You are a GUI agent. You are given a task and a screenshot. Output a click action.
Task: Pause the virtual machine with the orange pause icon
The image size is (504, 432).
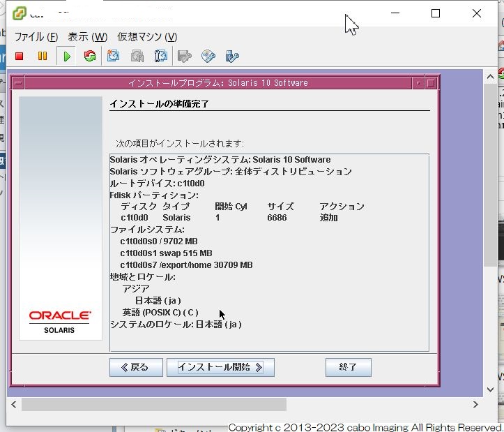click(x=43, y=57)
